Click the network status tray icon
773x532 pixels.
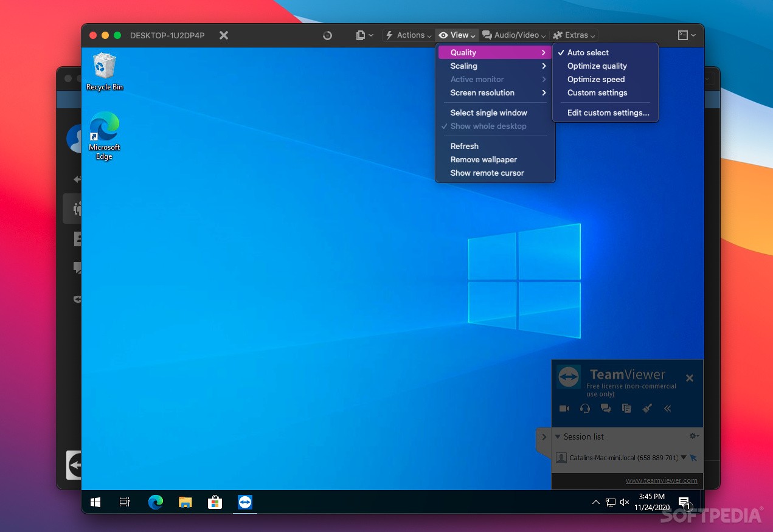(x=610, y=502)
